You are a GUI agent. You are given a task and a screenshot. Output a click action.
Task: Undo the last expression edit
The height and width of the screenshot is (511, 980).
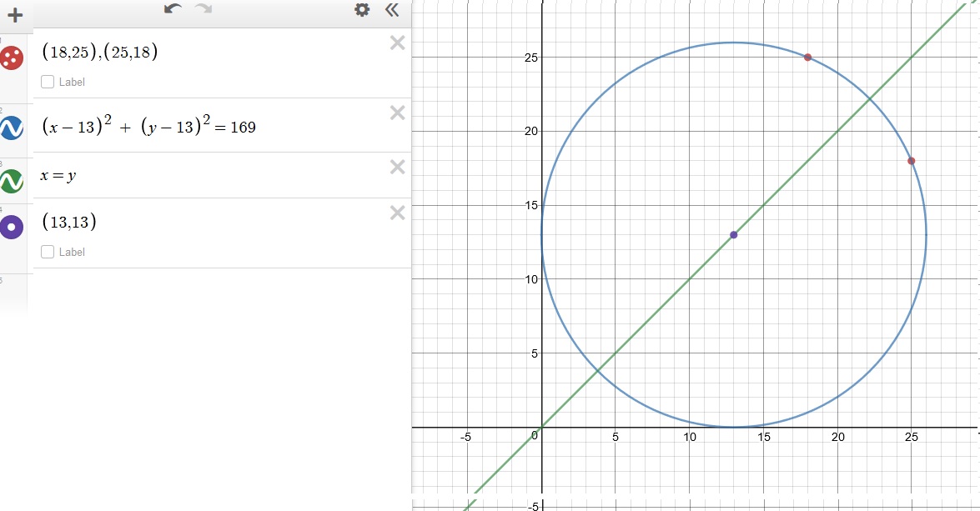click(x=173, y=9)
